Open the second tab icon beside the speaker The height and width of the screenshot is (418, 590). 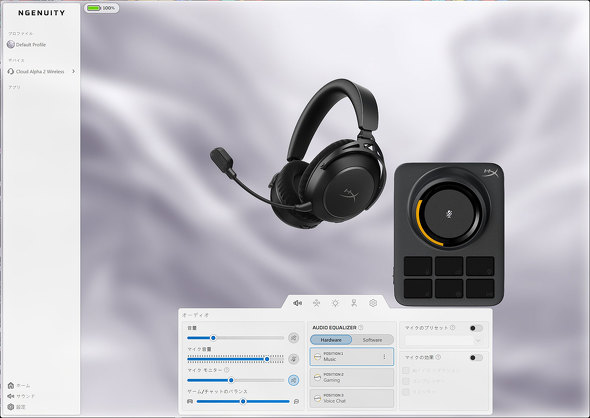[x=316, y=303]
